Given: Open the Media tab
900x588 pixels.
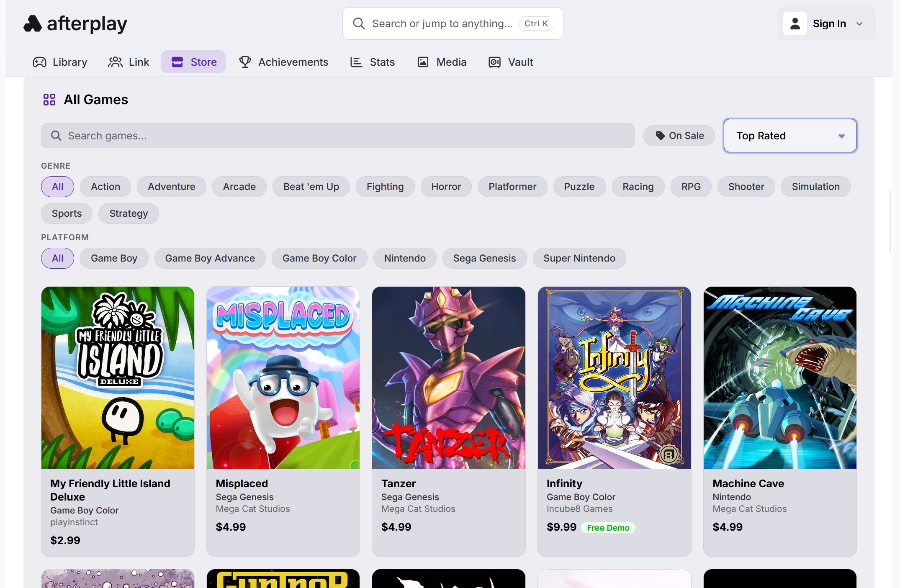Looking at the screenshot, I should tap(442, 62).
